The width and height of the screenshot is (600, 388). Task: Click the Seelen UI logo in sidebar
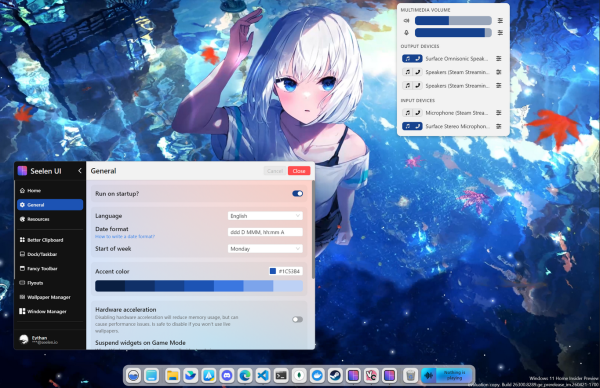coord(23,171)
